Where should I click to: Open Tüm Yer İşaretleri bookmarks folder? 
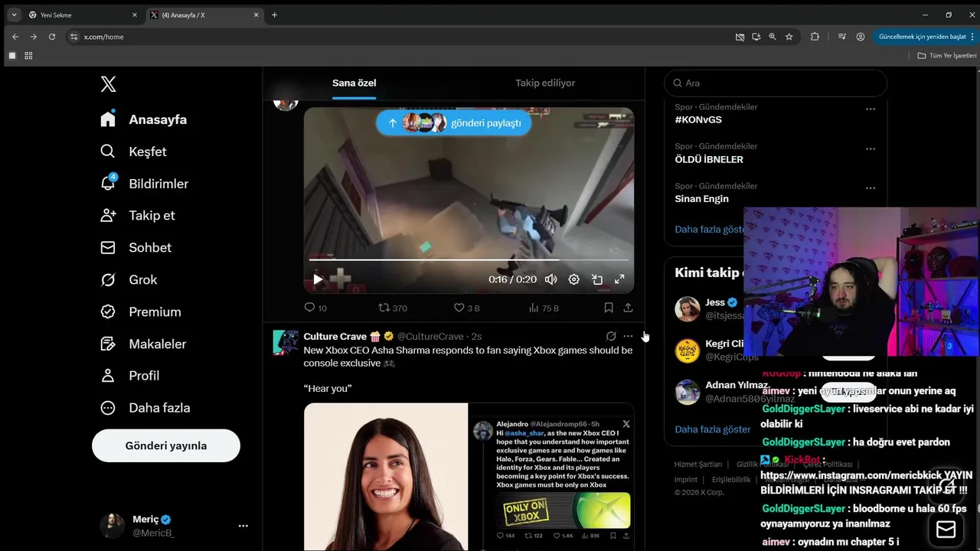[x=947, y=56]
